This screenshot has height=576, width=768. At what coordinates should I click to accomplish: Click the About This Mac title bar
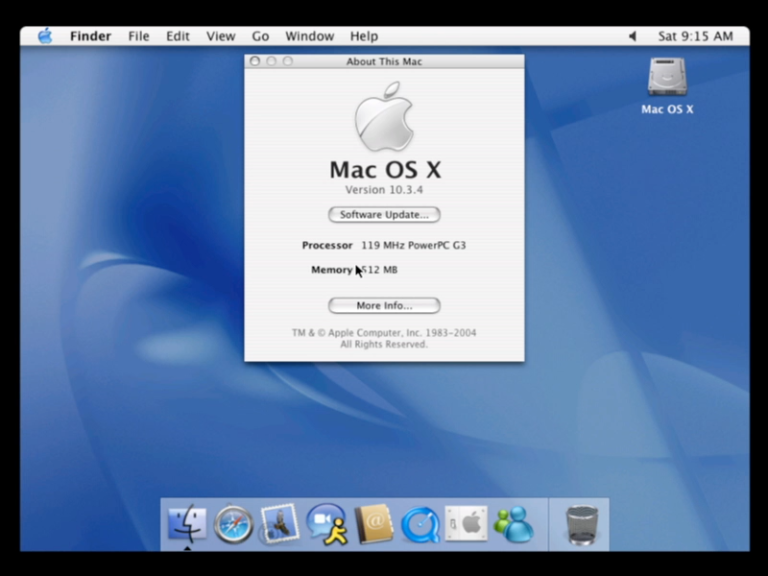tap(384, 61)
